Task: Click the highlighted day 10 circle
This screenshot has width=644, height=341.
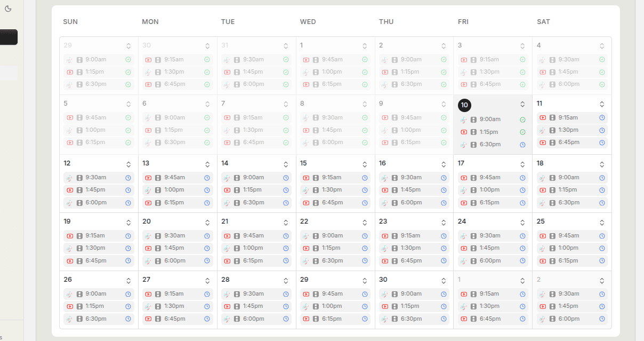Action: [464, 105]
